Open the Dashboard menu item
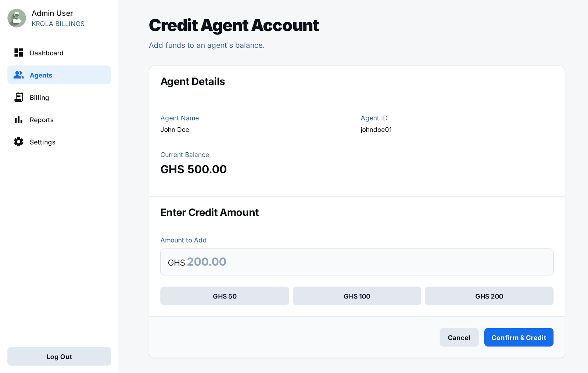 point(46,53)
